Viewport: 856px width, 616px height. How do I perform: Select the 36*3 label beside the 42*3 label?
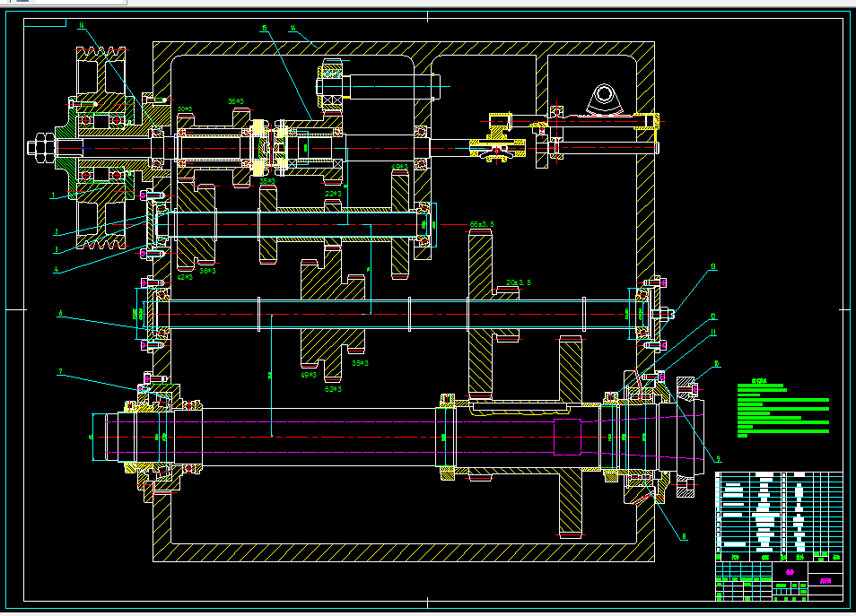point(207,271)
